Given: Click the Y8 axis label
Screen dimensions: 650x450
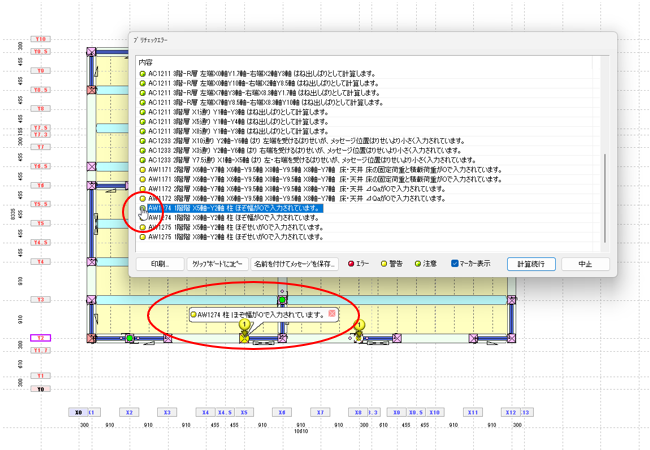Looking at the screenshot, I should coord(41,109).
